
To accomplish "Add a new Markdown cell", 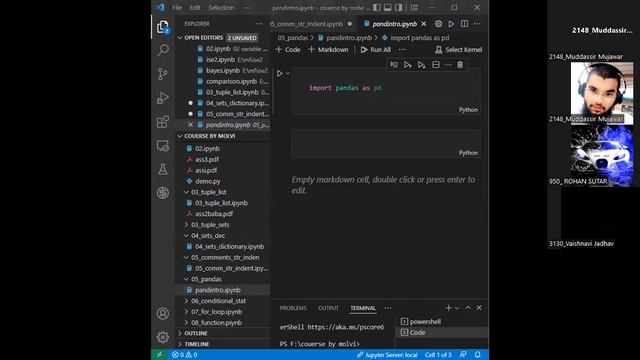I will (328, 50).
